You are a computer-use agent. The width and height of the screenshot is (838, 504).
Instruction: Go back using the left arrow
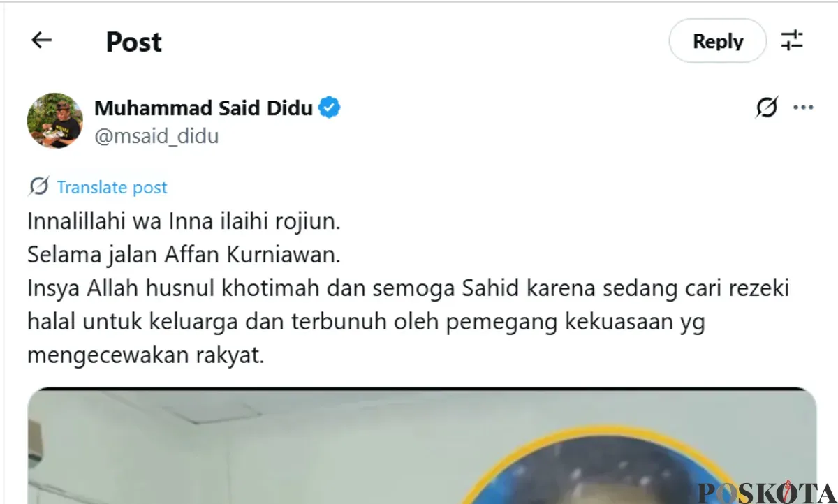coord(42,40)
